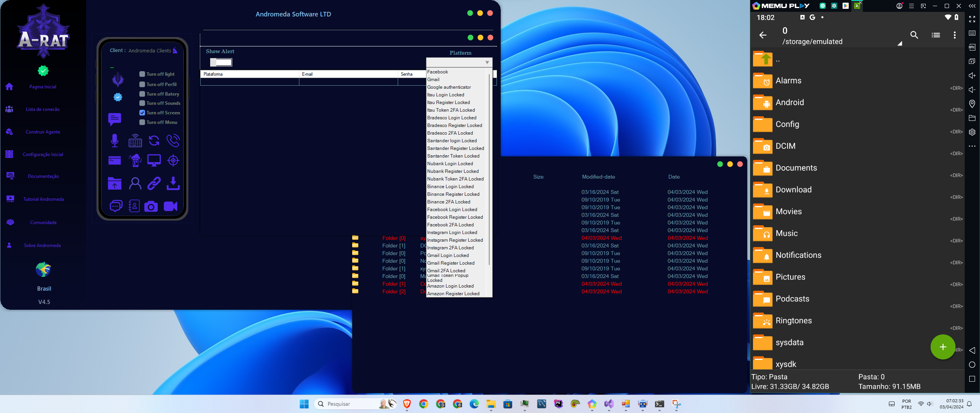Toggle the Turn off Menu checkbox
980x413 pixels.
coord(142,122)
